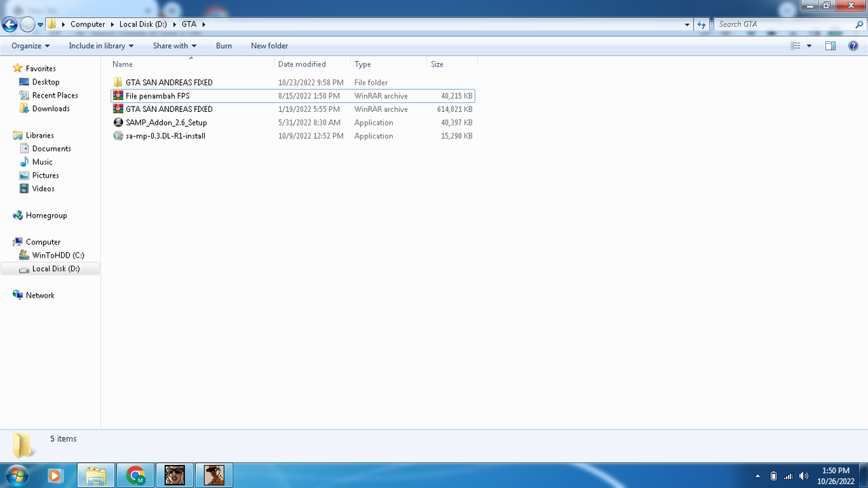The width and height of the screenshot is (868, 488).
Task: Select Network in navigation pane
Action: pos(40,296)
